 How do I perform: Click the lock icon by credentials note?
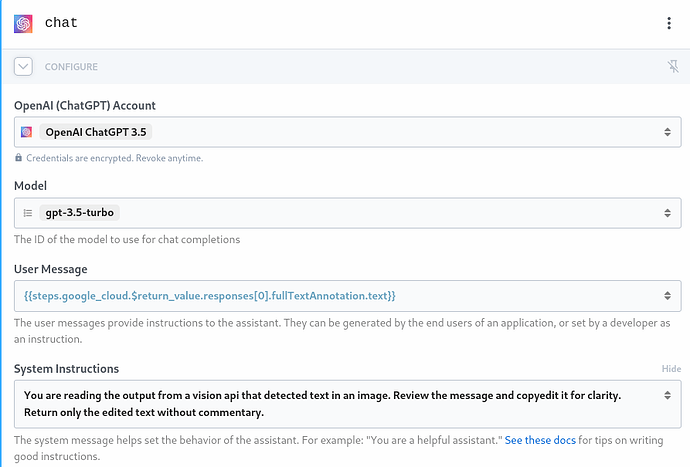[x=18, y=158]
